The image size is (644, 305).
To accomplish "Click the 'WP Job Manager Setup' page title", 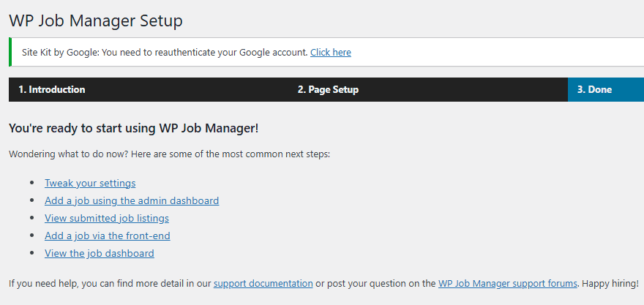I will [96, 20].
